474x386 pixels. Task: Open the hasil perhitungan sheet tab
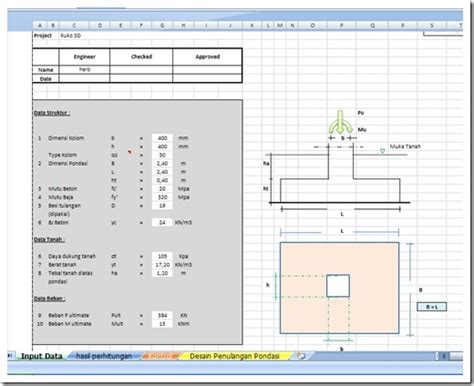point(104,356)
